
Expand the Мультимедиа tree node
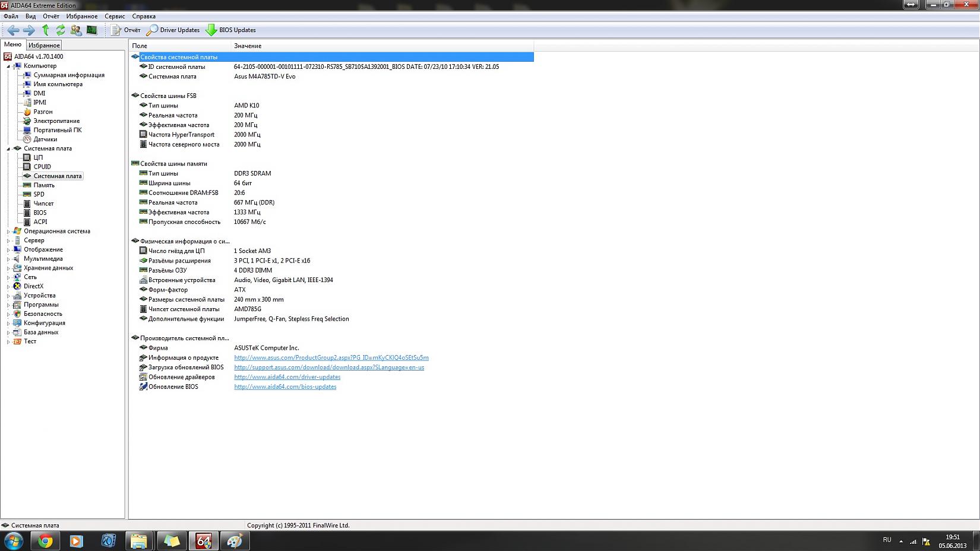pos(8,259)
